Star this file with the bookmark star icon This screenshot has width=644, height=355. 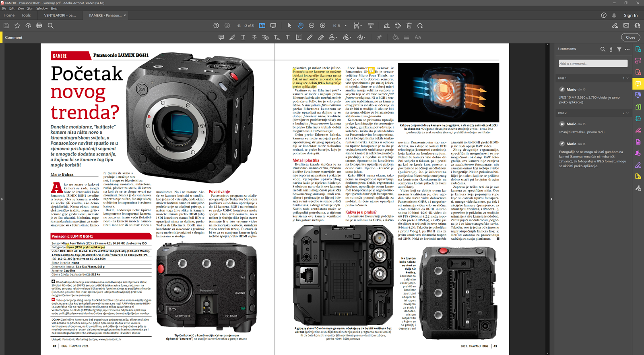(17, 25)
